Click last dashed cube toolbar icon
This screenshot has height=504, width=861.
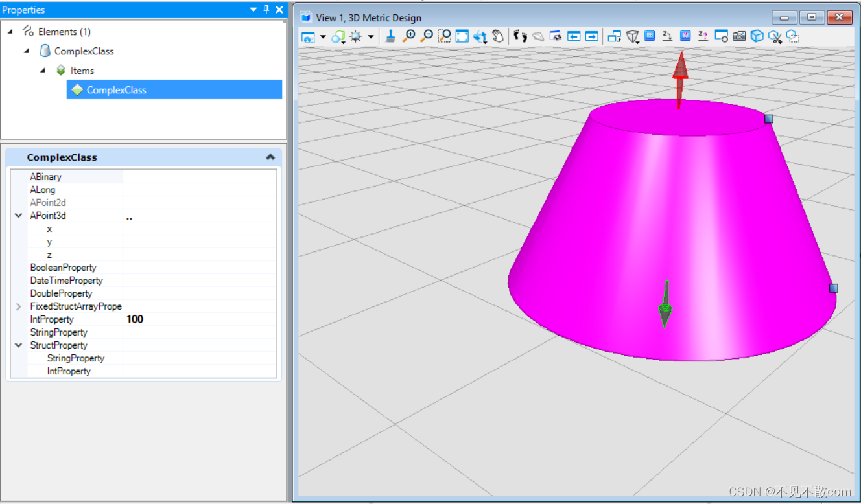pyautogui.click(x=792, y=37)
